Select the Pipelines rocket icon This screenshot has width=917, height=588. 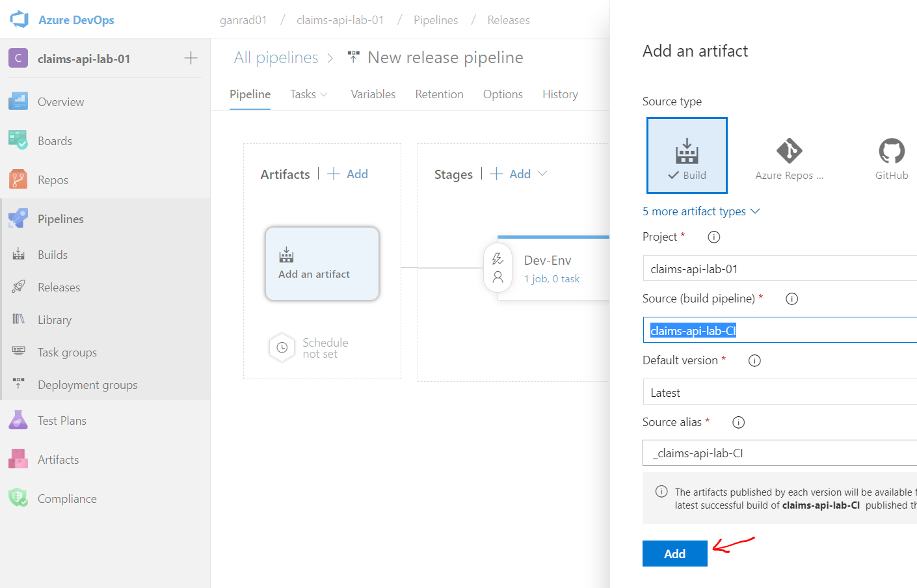click(18, 219)
